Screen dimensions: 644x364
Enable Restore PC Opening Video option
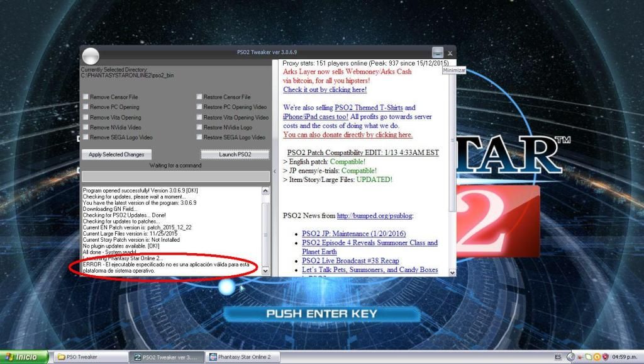[199, 106]
